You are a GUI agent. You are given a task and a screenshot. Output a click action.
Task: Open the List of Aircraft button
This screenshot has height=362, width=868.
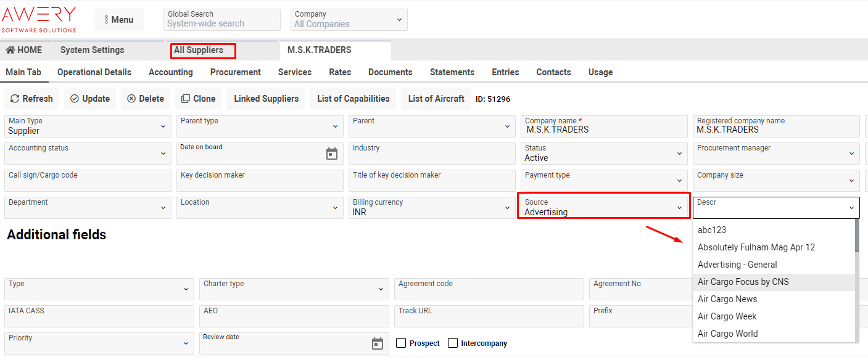pos(436,99)
